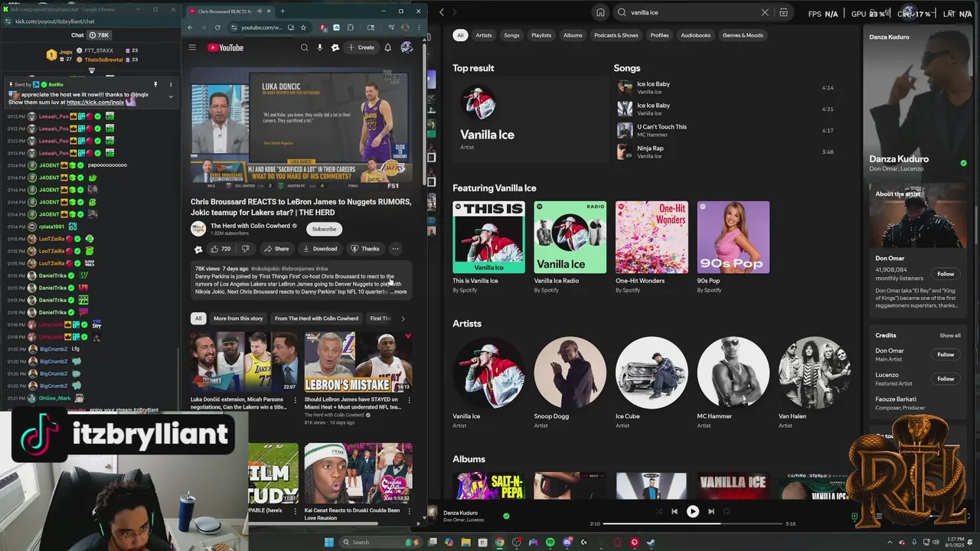Open the YouTube account avatar
Screen dimensions: 980x551
(x=407, y=47)
